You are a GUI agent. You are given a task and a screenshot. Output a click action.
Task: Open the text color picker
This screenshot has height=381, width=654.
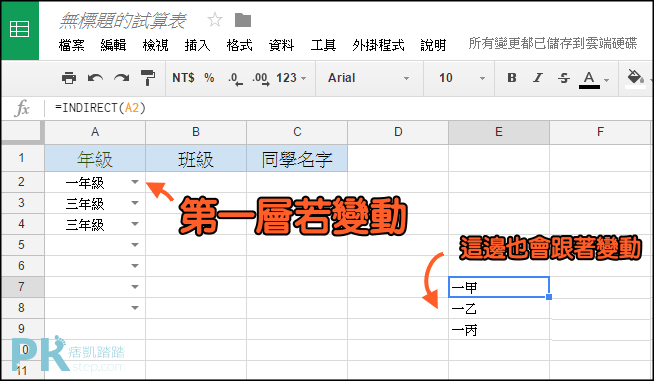click(x=594, y=78)
